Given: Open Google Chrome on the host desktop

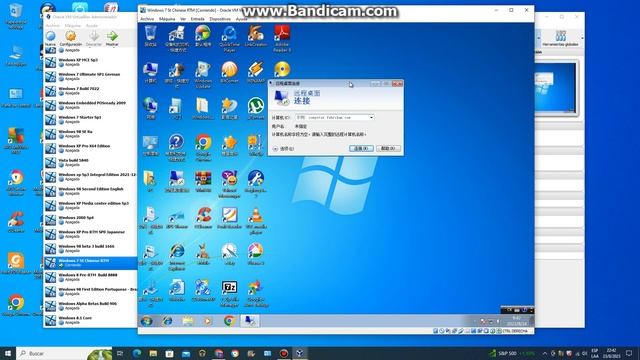Looking at the screenshot, I should [16, 305].
